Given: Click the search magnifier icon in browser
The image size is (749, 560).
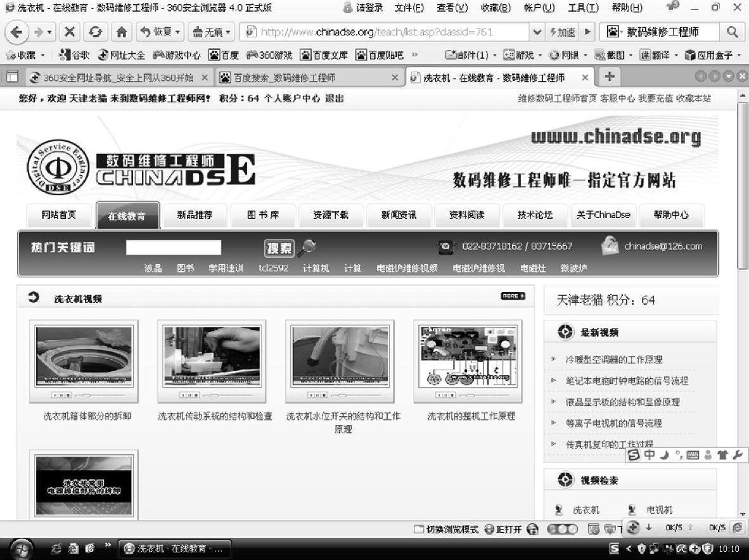Looking at the screenshot, I should [732, 32].
